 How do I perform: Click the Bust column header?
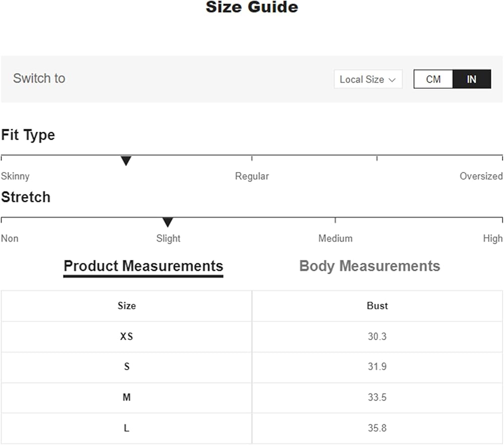pos(377,306)
